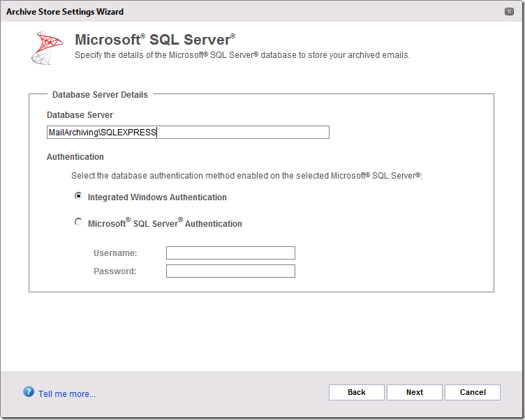Click the Password: label
The height and width of the screenshot is (420, 525).
pyautogui.click(x=114, y=271)
